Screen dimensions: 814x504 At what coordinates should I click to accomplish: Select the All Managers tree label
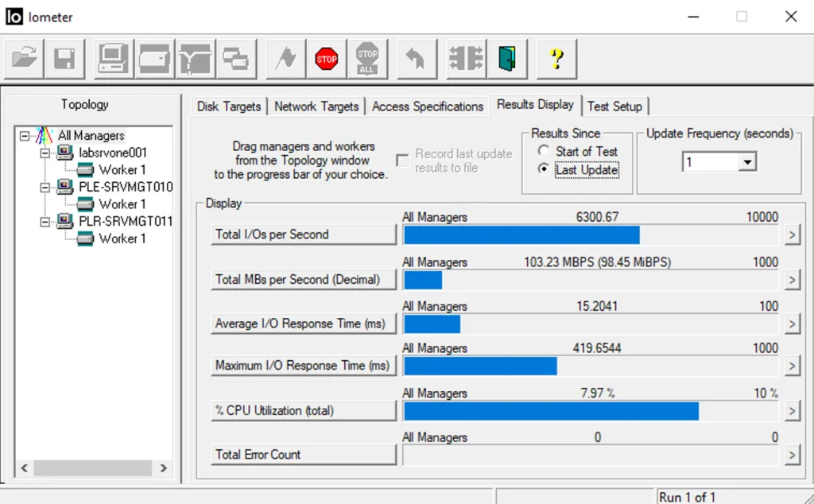91,135
